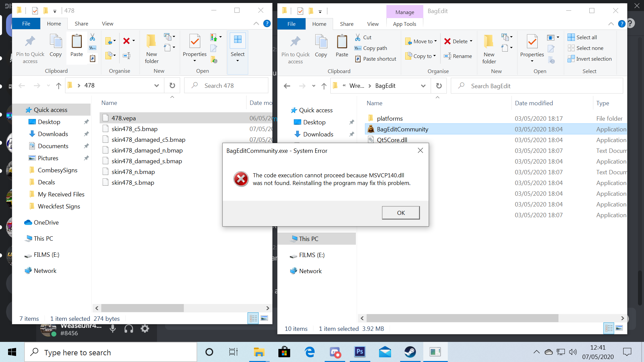This screenshot has width=644, height=362.
Task: Open Downloads in the 478 window sidebar
Action: click(53, 134)
